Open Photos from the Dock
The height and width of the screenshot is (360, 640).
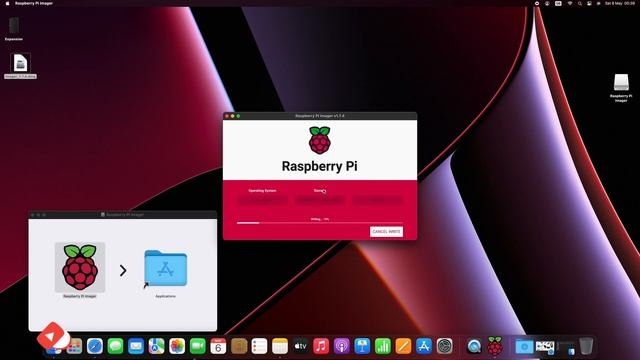coord(177,347)
